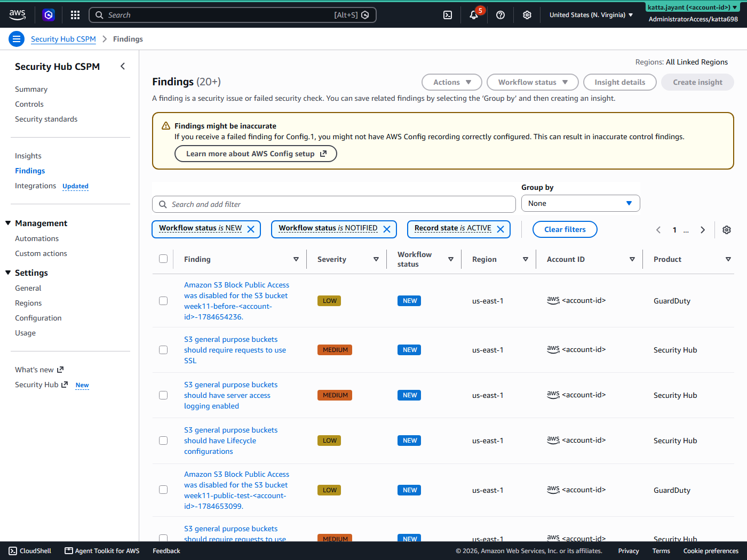This screenshot has height=560, width=747.
Task: Open Security standards in the sidebar
Action: 46,119
